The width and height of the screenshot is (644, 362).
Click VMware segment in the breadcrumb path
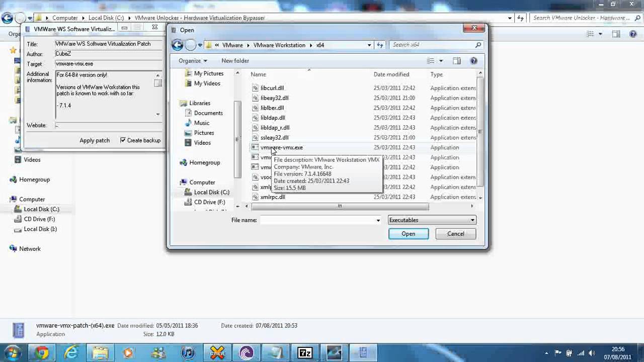pos(232,45)
